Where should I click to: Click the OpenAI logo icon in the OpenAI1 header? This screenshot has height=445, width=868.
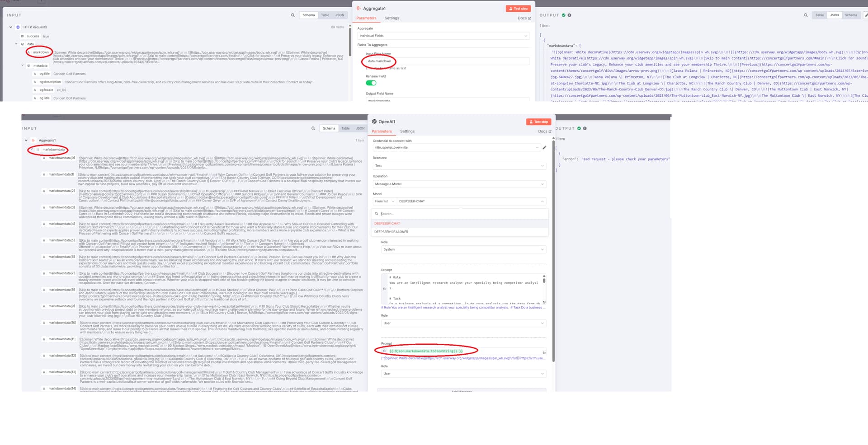(x=374, y=122)
